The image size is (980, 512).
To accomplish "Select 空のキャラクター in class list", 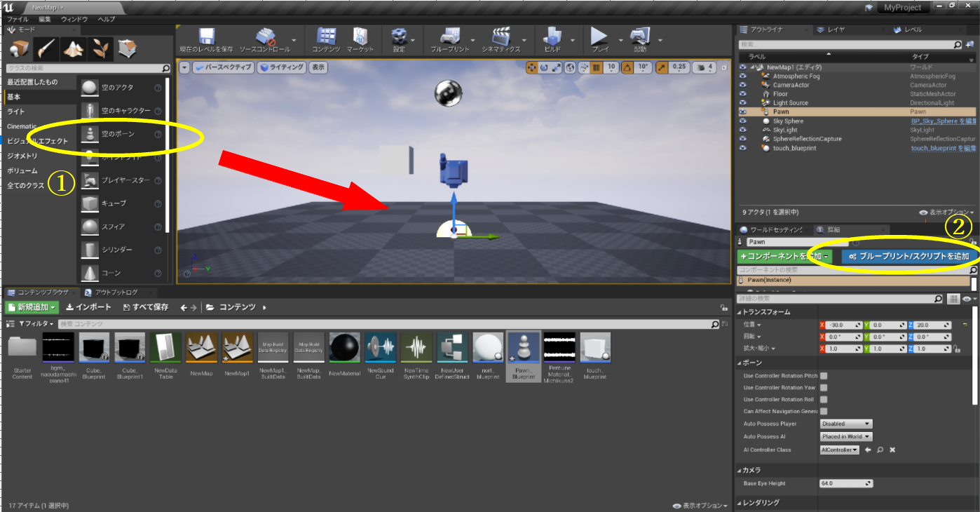I will (x=121, y=111).
